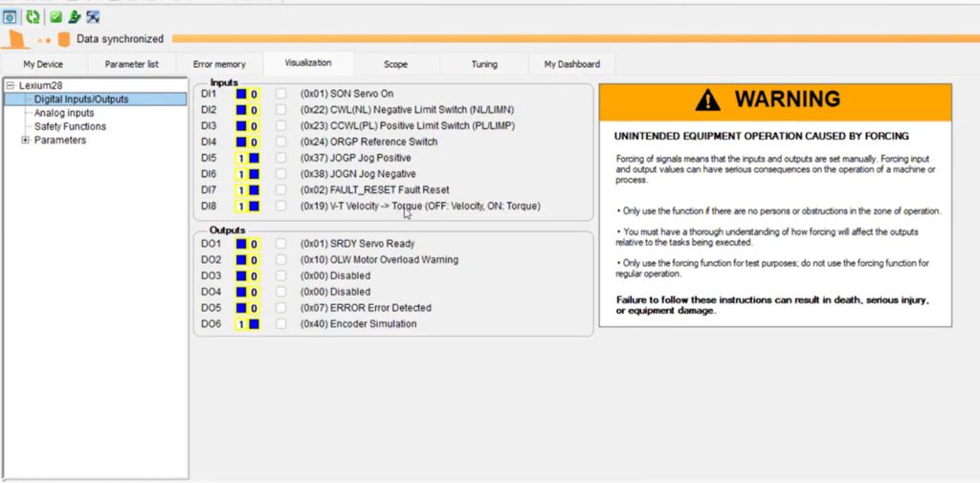Open the Error memory tab
980x483 pixels.
[219, 64]
